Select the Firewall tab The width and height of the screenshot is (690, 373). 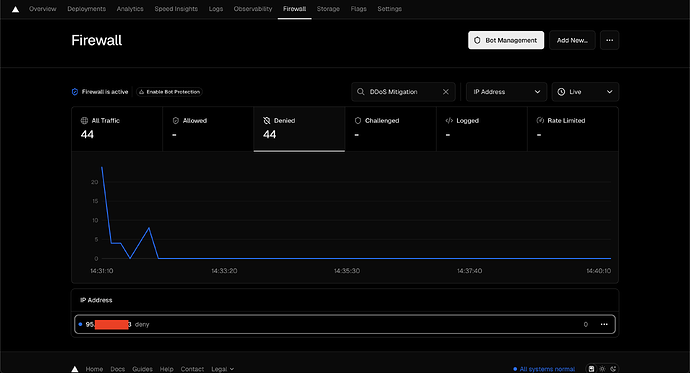(294, 9)
